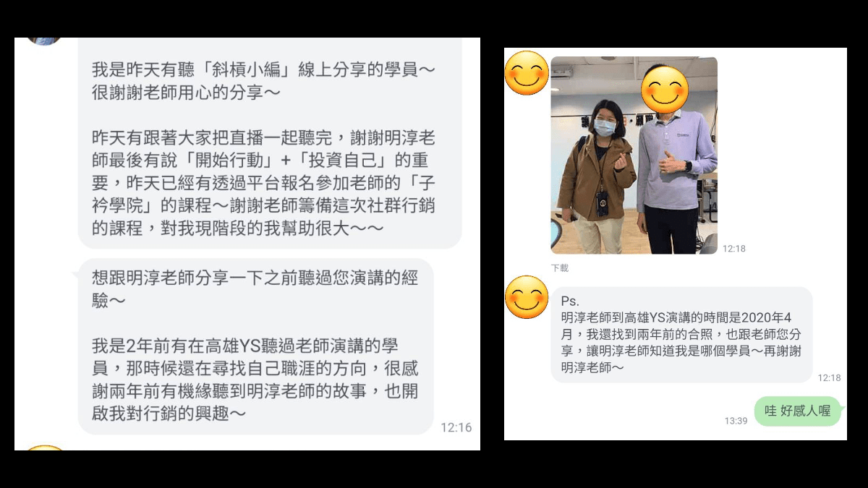Screen dimensions: 868x488
Task: Click the message bubble mentioning 斜槓小編
Action: tap(270, 143)
